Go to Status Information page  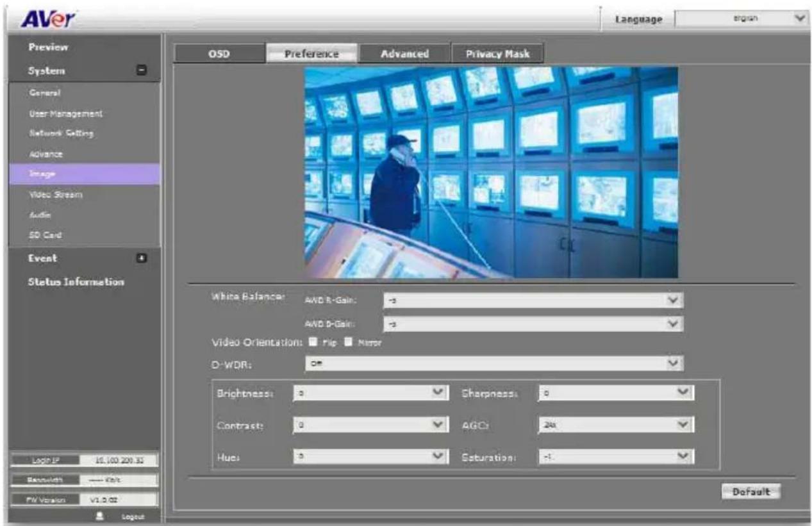tap(76, 282)
